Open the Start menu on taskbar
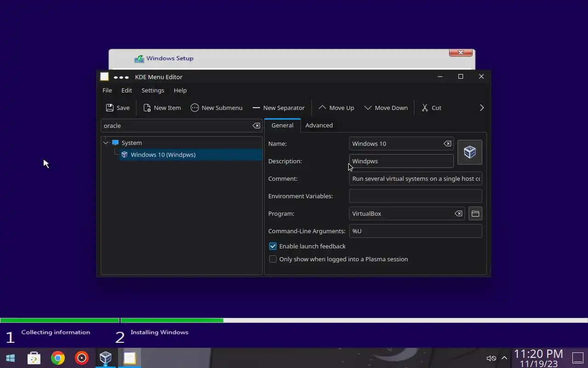The height and width of the screenshot is (368, 588). coord(10,358)
